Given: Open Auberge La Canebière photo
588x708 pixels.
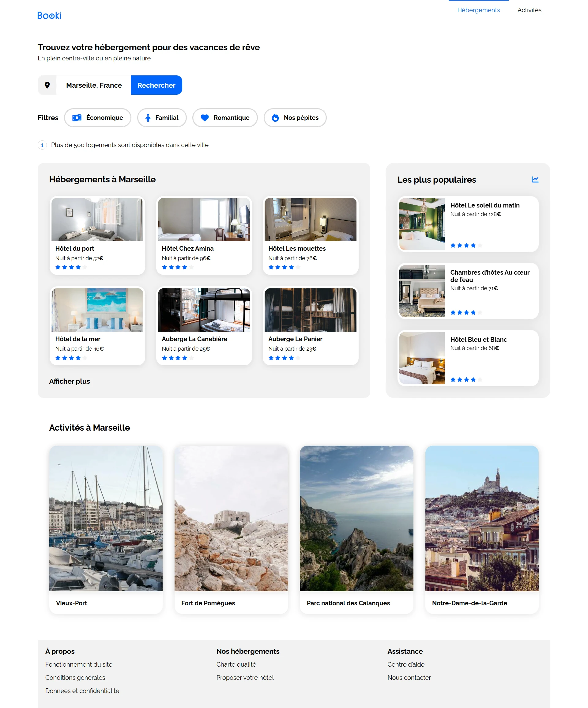Looking at the screenshot, I should 204,310.
